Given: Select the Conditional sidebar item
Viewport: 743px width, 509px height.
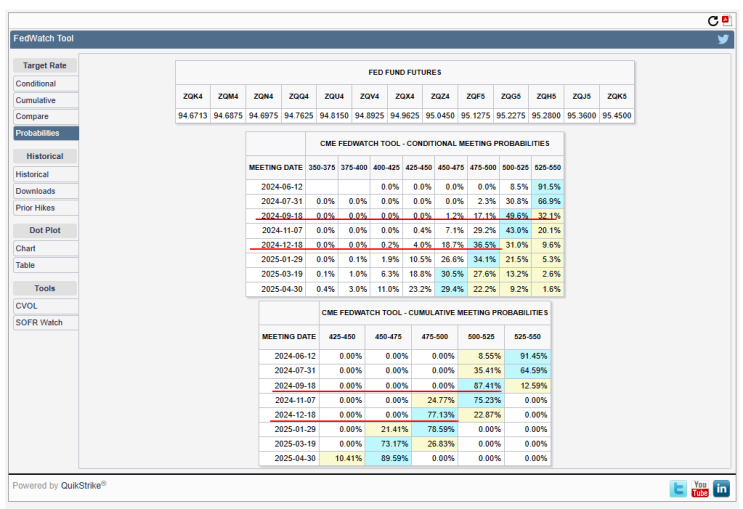Looking at the screenshot, I should click(x=46, y=84).
